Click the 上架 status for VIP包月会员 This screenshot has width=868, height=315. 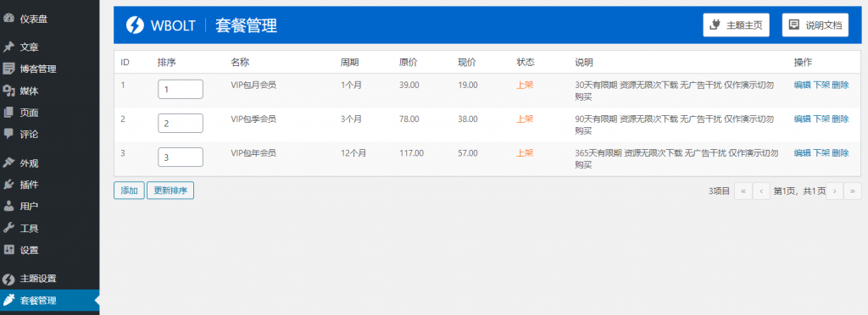pos(525,86)
